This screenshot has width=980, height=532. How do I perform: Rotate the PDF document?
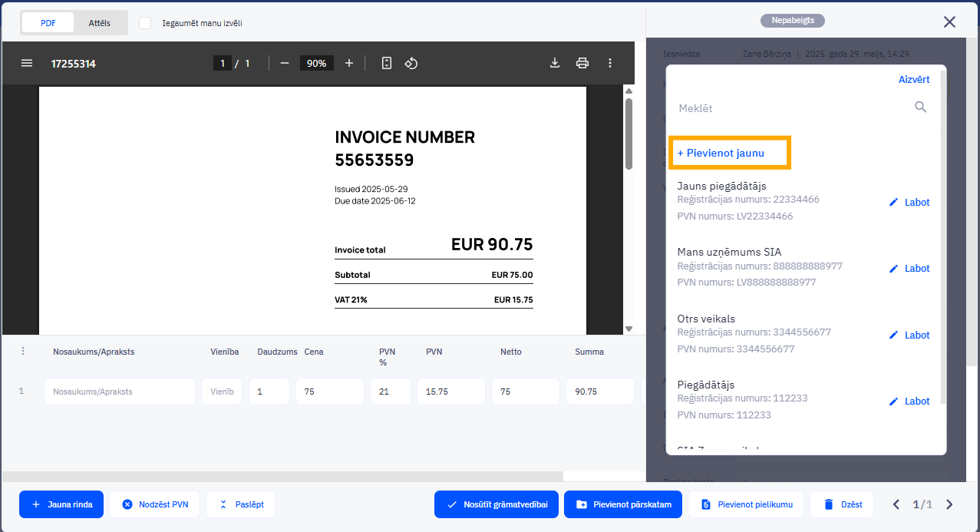coord(411,63)
